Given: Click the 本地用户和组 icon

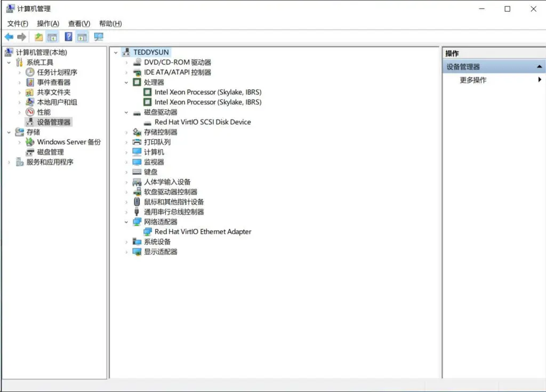Looking at the screenshot, I should 30,102.
